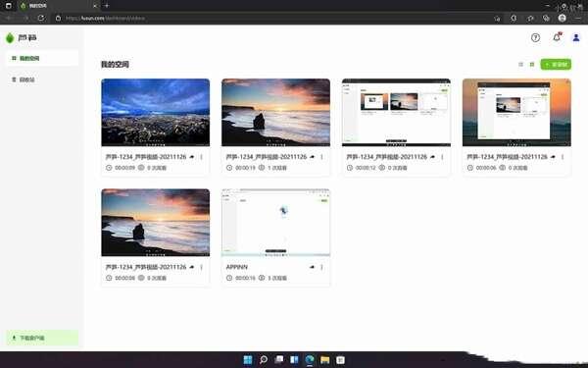Switch to grid view layout icon

[x=532, y=65]
